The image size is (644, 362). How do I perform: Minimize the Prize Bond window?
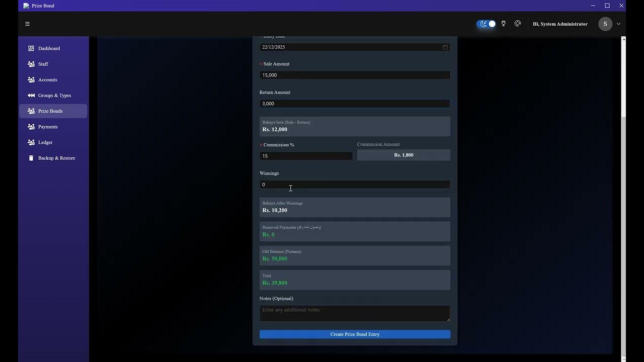(x=593, y=6)
